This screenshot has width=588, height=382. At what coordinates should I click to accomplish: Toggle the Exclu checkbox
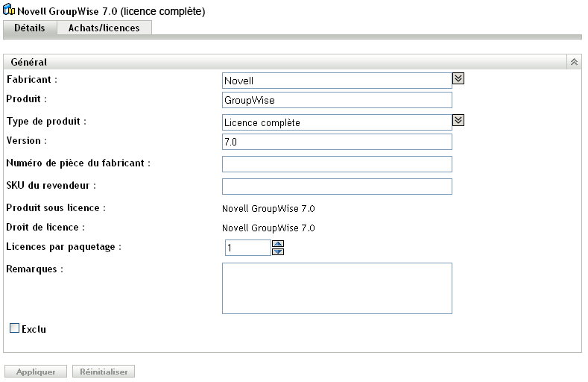click(x=14, y=328)
